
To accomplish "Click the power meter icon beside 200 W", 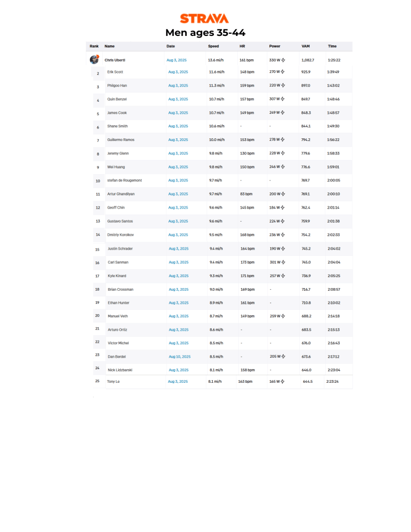I will pos(283,194).
